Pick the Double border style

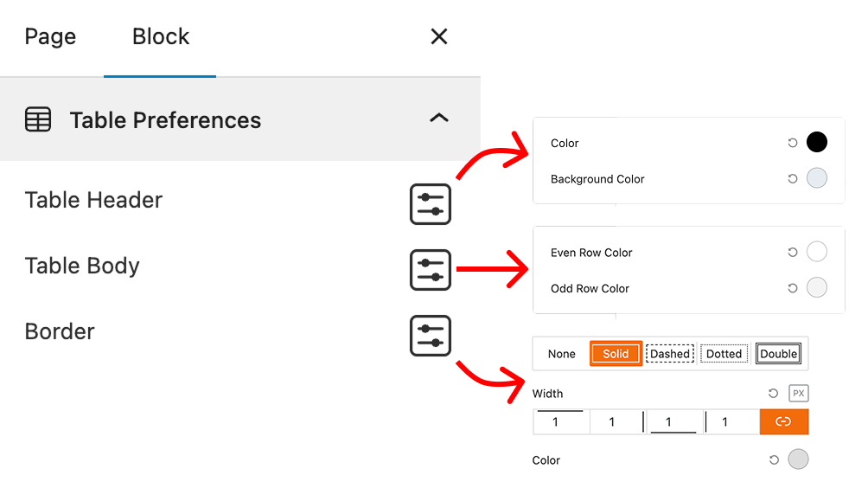tap(778, 354)
